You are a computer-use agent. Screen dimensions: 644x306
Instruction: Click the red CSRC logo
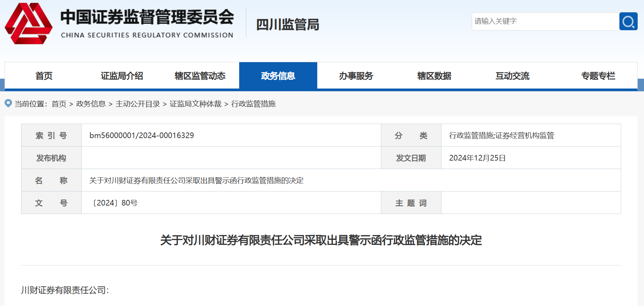(x=28, y=24)
